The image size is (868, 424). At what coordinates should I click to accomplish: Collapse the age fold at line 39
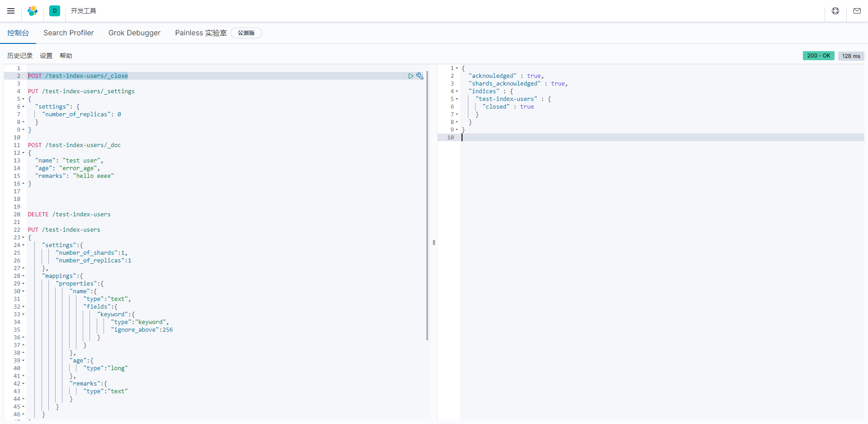pos(24,361)
